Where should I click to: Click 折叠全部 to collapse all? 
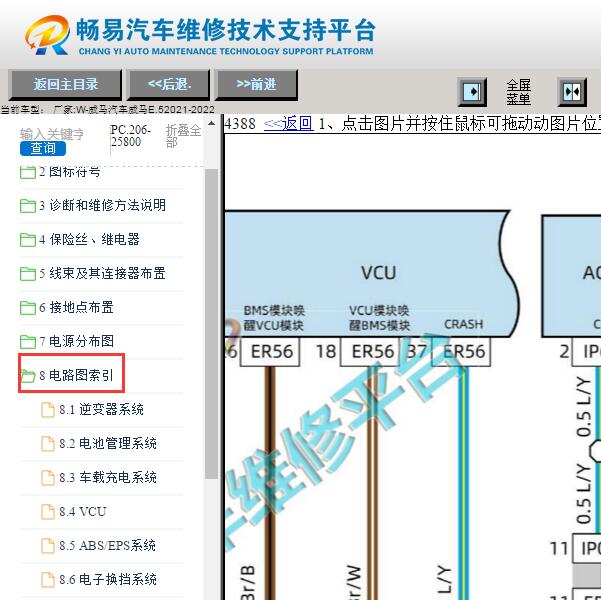tap(183, 136)
